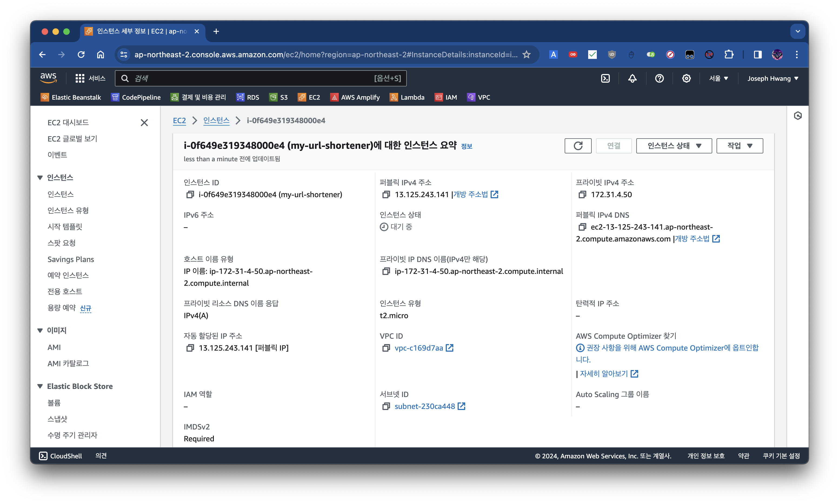839x504 pixels.
Task: Open Elastic Beanstalk favorite shortcut
Action: tap(71, 98)
